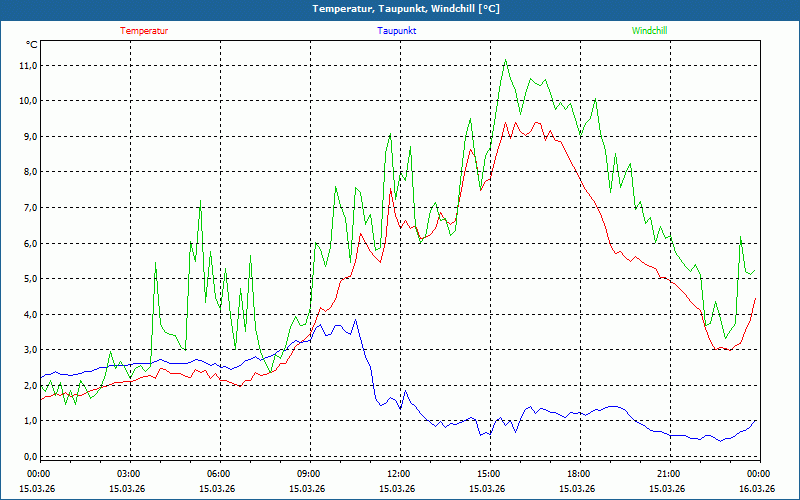Click the 18:00 time axis label
Screen dimensions: 800x500
point(578,474)
